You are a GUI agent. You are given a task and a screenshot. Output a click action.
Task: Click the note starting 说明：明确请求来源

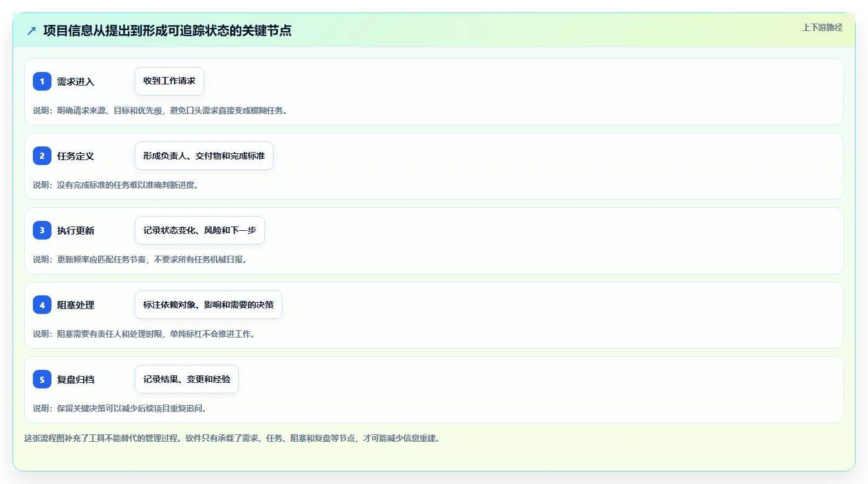click(x=160, y=110)
